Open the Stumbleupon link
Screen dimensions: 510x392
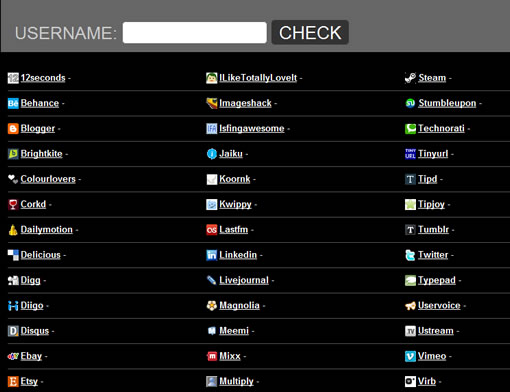click(447, 103)
